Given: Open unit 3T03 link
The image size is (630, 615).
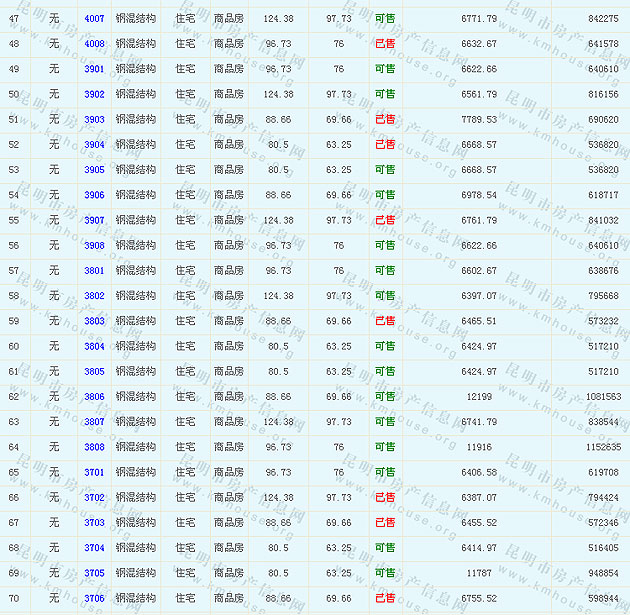Looking at the screenshot, I should click(94, 523).
